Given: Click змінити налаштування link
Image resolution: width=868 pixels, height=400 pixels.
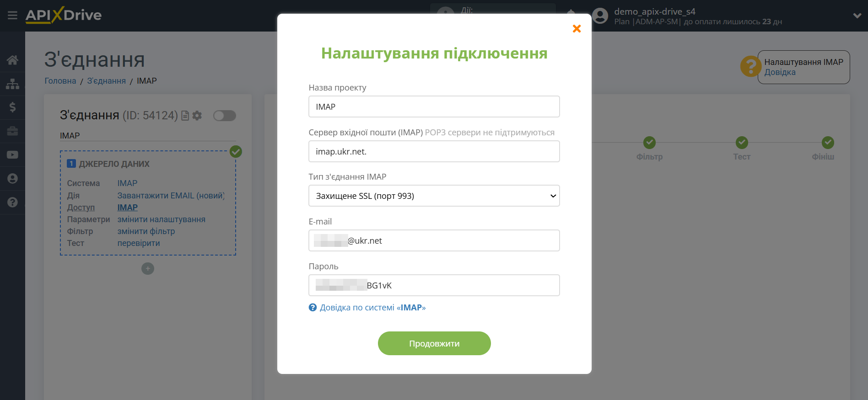Looking at the screenshot, I should 161,219.
